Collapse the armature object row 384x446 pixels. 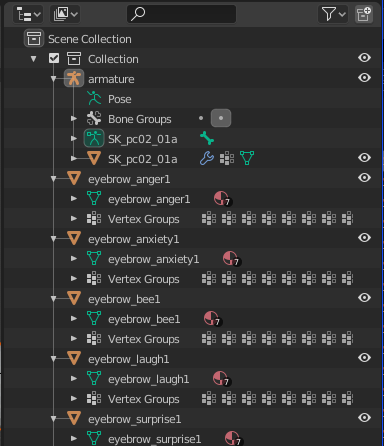tap(54, 79)
